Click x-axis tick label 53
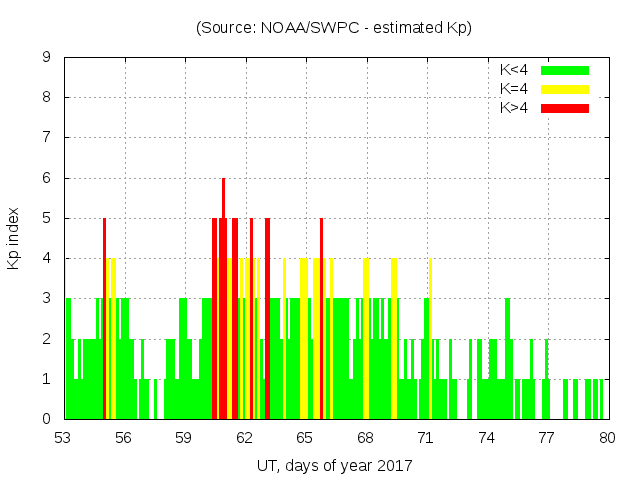 click(63, 437)
